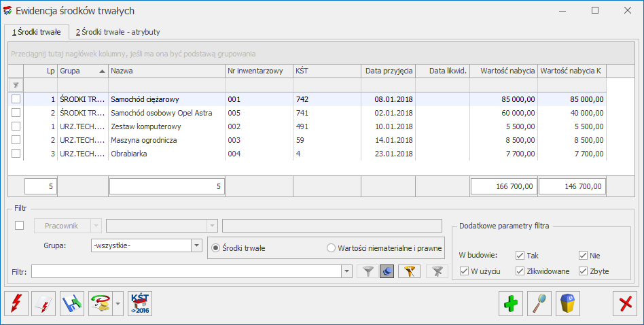
Task: Click the Pracownik button
Action: (x=62, y=226)
